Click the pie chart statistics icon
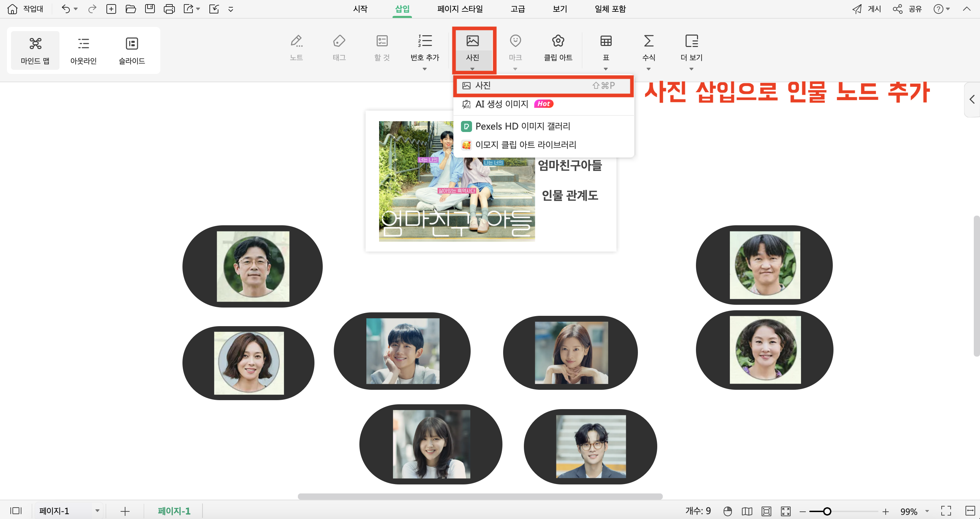 727,511
